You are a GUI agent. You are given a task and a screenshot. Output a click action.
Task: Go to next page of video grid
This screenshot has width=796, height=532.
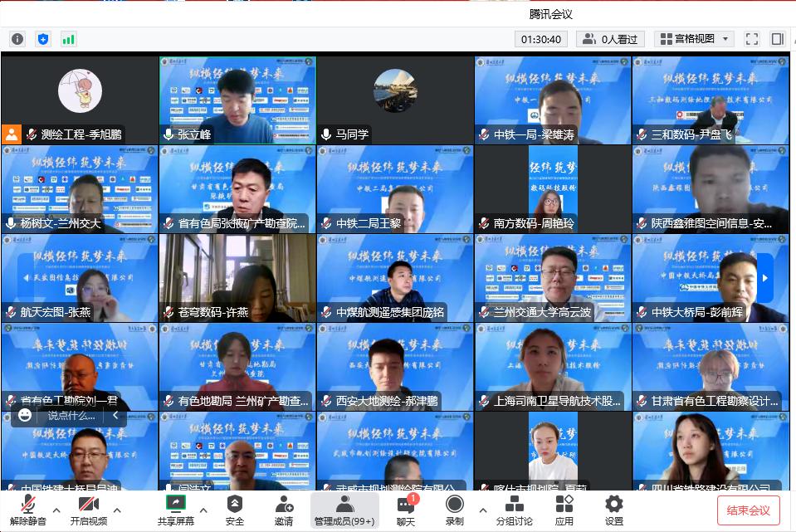[x=764, y=278]
